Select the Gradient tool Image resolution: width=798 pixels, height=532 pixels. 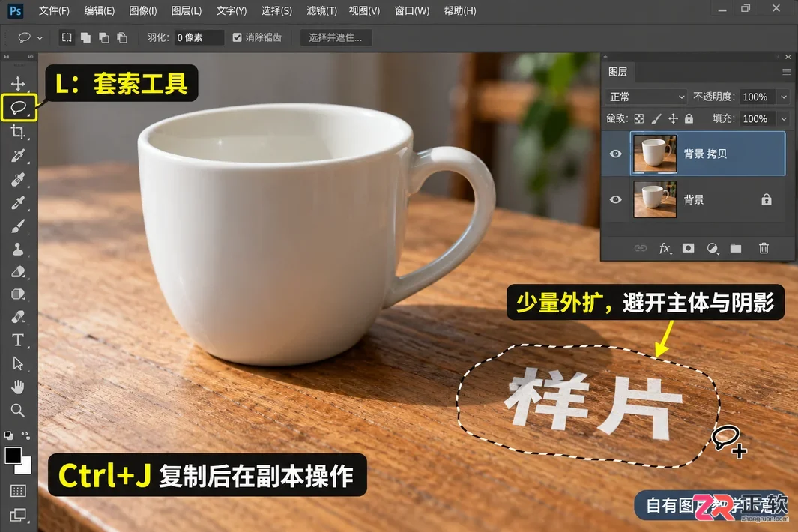(x=18, y=294)
